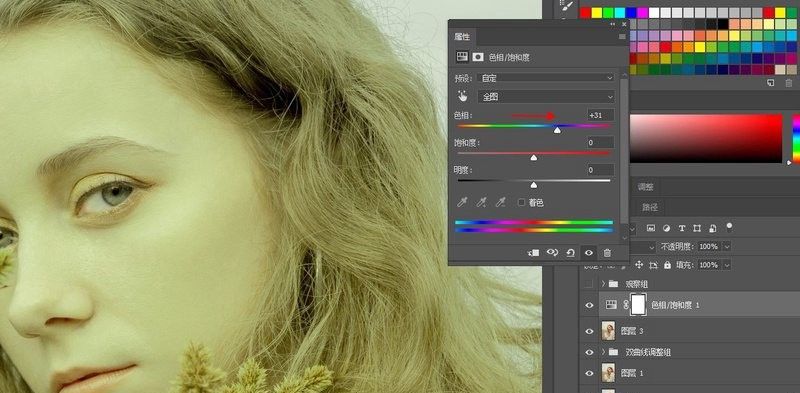Select the brush tool icon in the toolbar
Viewport: 800px width, 393px height.
(x=566, y=5)
